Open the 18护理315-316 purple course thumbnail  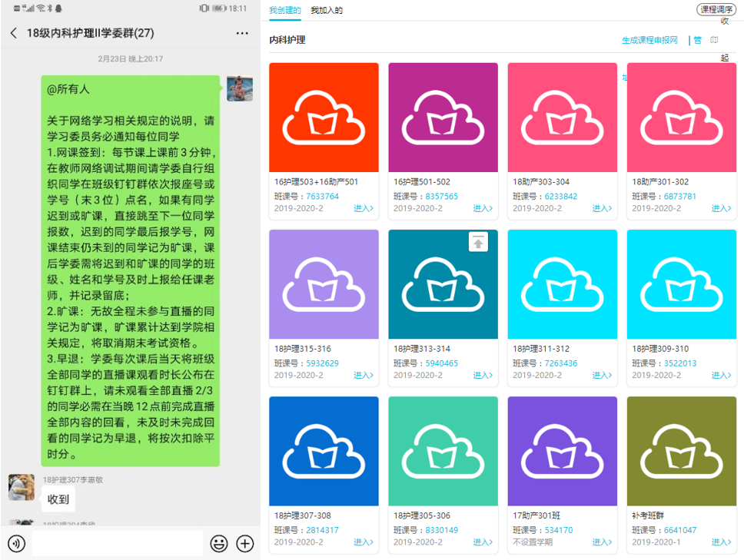324,284
